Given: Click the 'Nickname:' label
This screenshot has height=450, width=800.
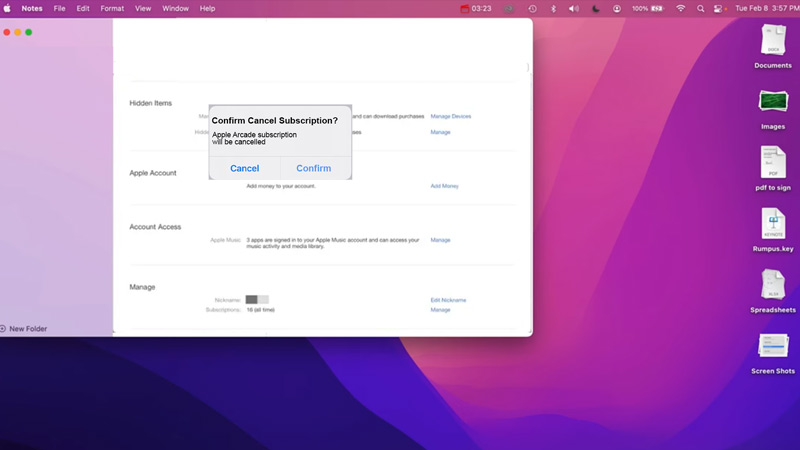Looking at the screenshot, I should [x=228, y=300].
